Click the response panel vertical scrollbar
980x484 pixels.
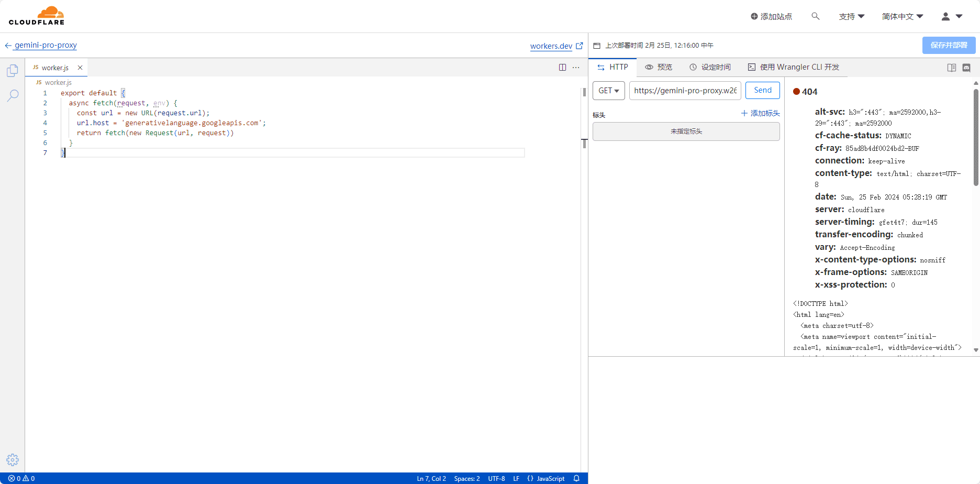coord(976,137)
